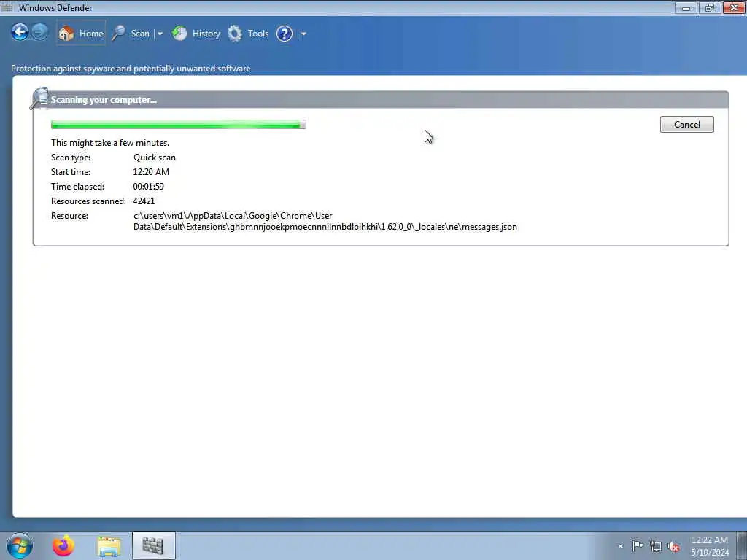The height and width of the screenshot is (560, 747).
Task: Click the Scan magnifier icon
Action: tap(119, 34)
